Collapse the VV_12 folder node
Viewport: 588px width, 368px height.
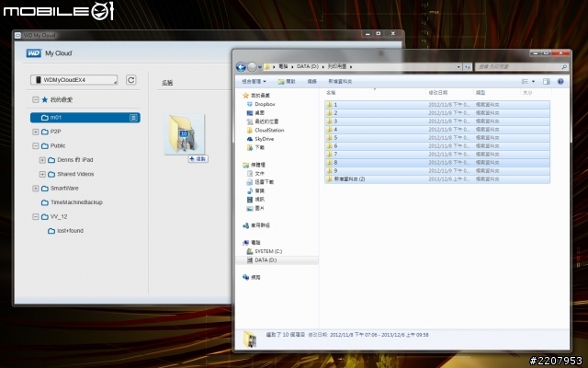coord(35,217)
